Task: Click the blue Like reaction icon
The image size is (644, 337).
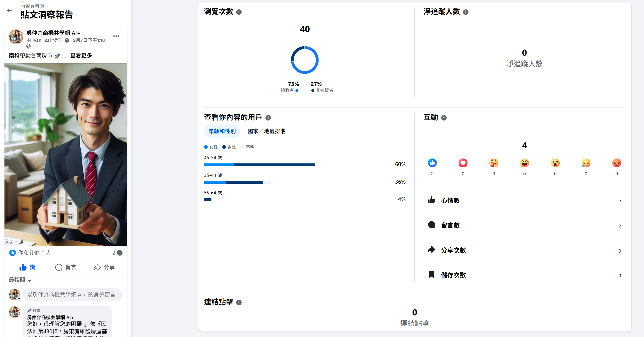Action: pyautogui.click(x=432, y=163)
